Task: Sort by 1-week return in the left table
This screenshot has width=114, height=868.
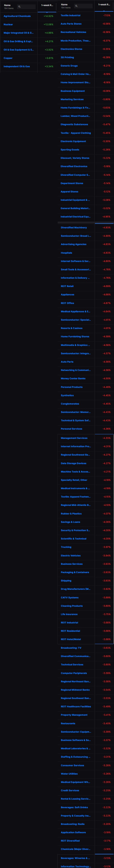Action: coord(47,5)
